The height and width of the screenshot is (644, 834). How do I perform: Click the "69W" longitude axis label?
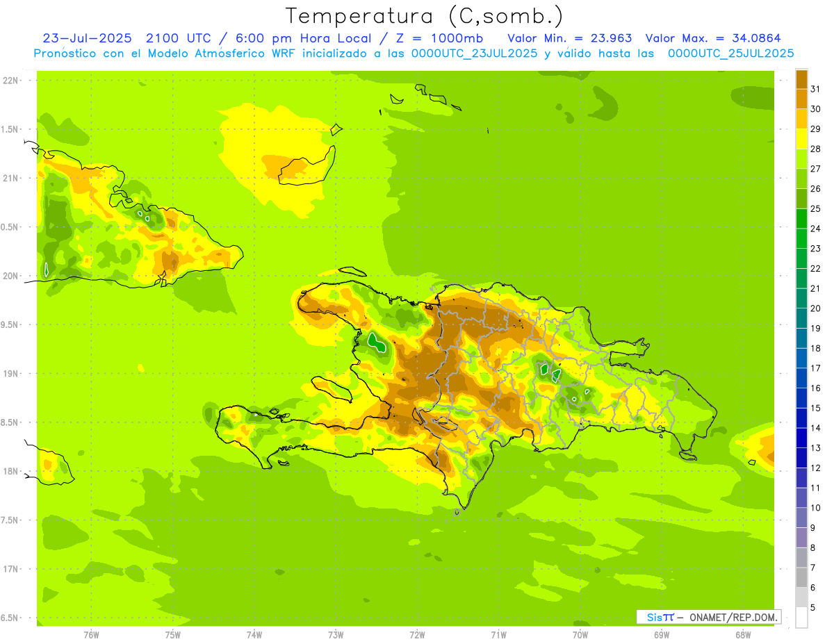662,635
